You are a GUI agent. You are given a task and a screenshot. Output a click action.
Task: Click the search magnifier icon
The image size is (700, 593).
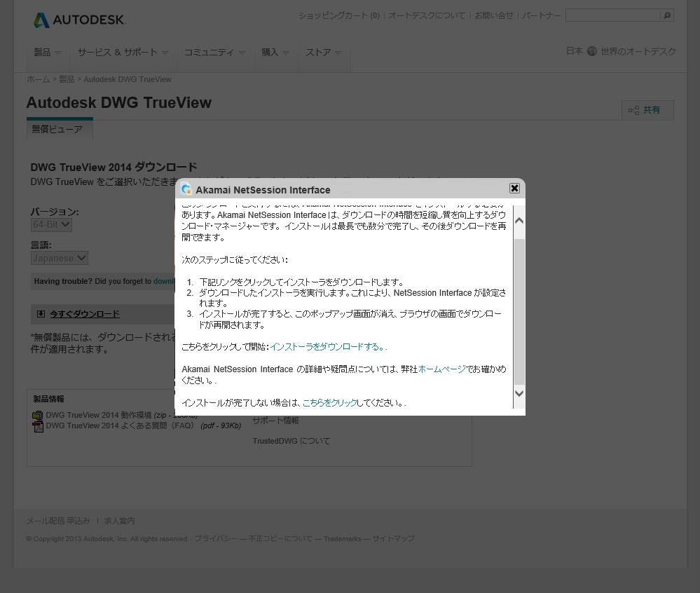(667, 15)
